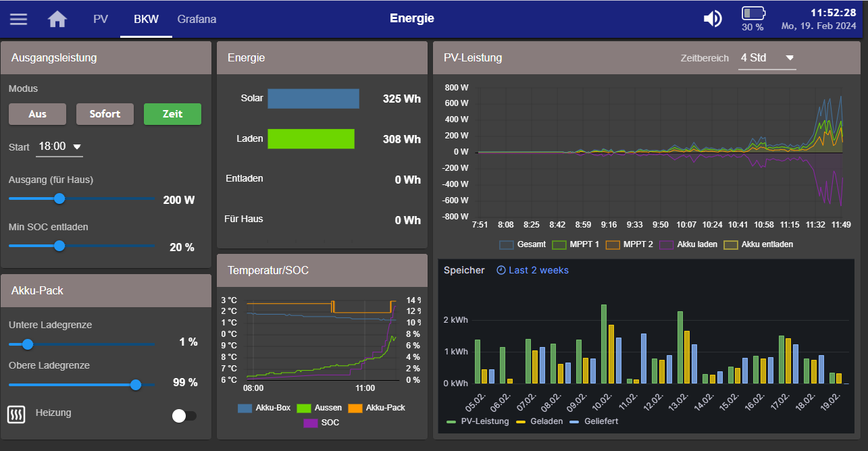Open the Last 2 weeks time picker

click(x=538, y=270)
